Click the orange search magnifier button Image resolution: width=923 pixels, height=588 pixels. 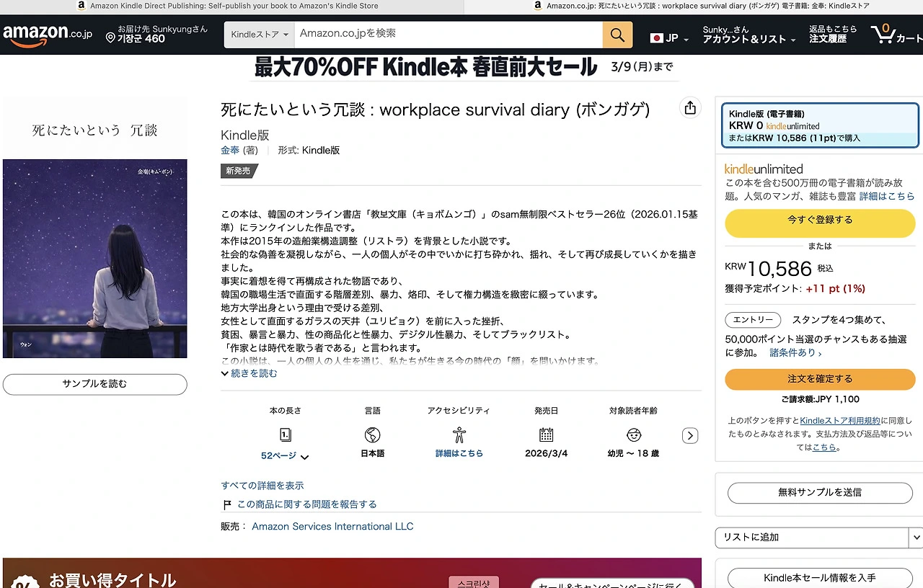click(617, 35)
